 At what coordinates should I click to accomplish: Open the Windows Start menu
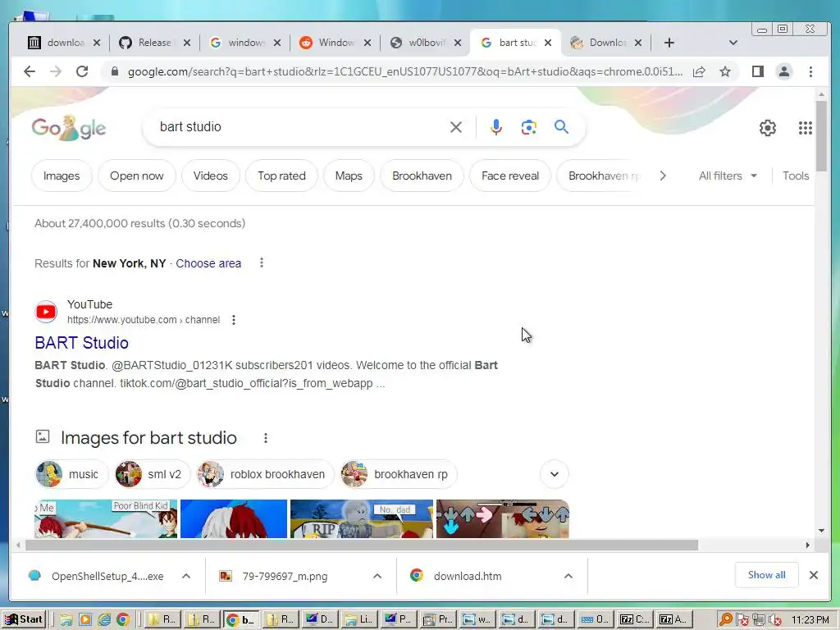(24, 619)
